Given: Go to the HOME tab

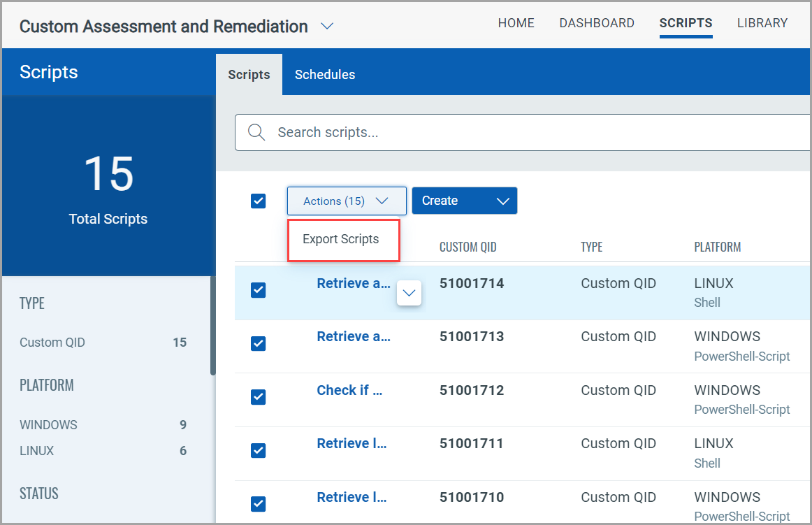Looking at the screenshot, I should [x=516, y=23].
